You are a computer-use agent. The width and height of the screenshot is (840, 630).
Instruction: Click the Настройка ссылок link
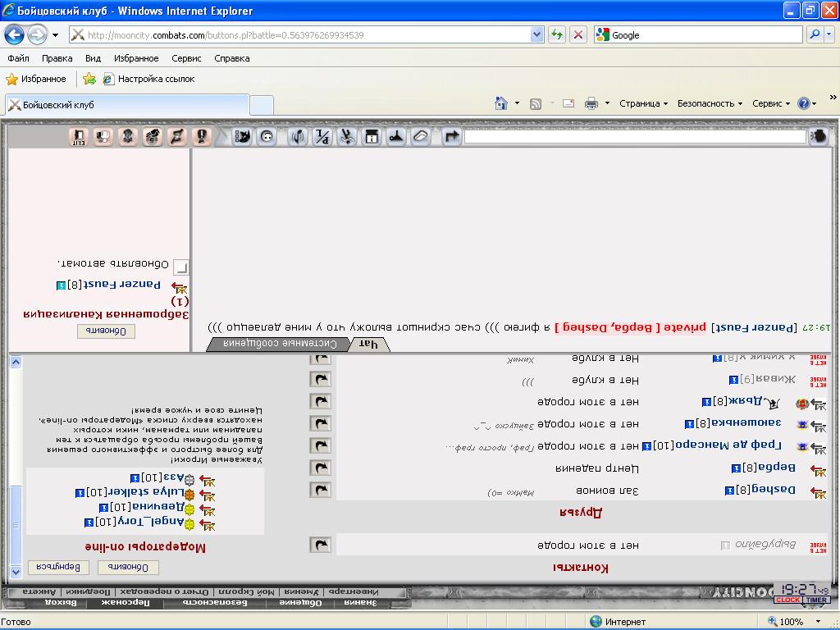click(148, 80)
